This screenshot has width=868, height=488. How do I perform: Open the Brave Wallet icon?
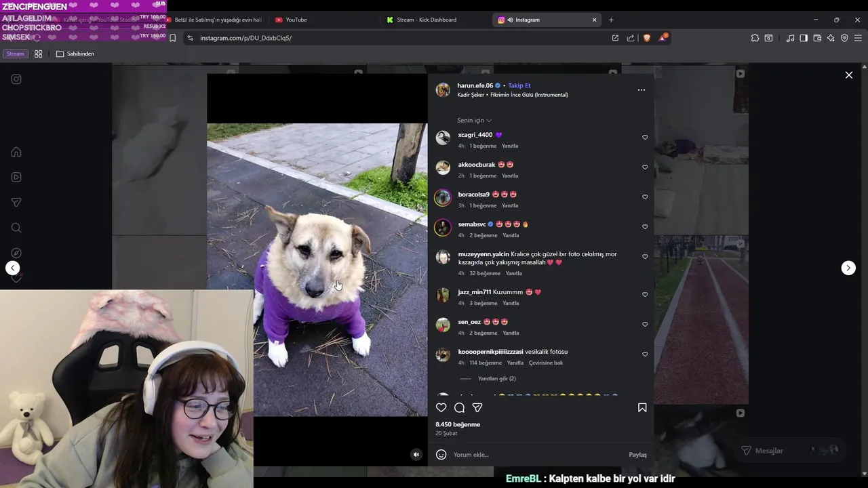pos(817,38)
